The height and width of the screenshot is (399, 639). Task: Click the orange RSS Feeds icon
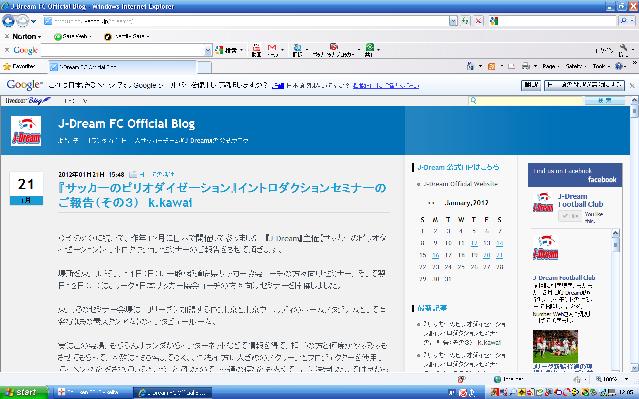pyautogui.click(x=491, y=66)
